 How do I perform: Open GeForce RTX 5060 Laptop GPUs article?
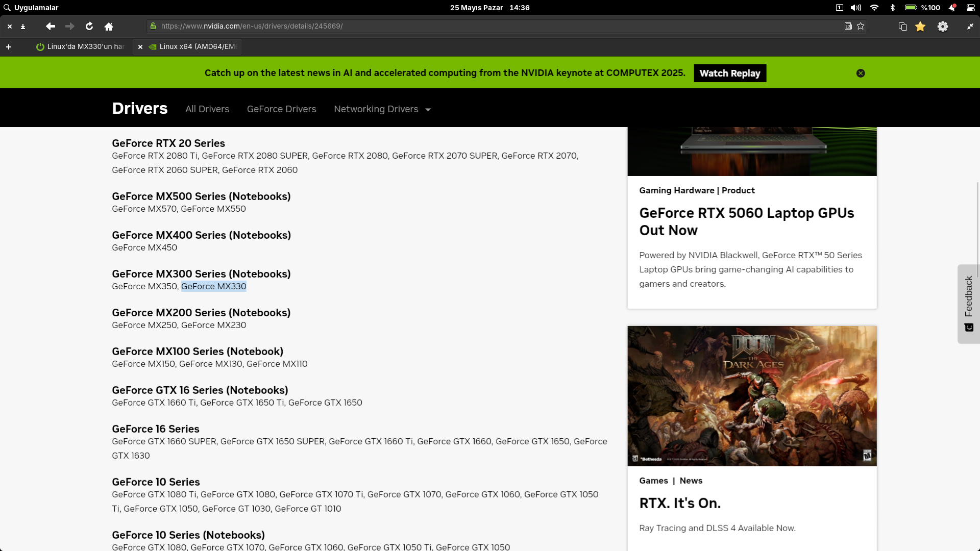tap(746, 221)
